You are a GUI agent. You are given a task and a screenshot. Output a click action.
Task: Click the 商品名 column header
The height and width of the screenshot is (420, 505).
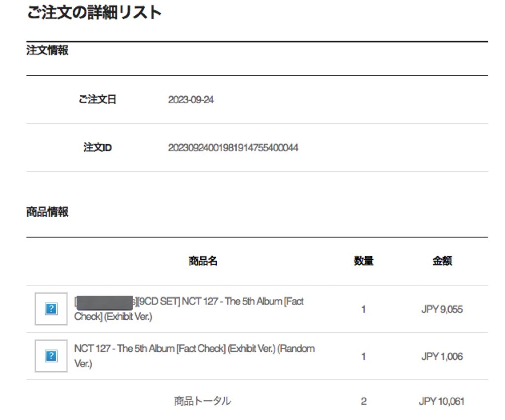click(x=203, y=261)
